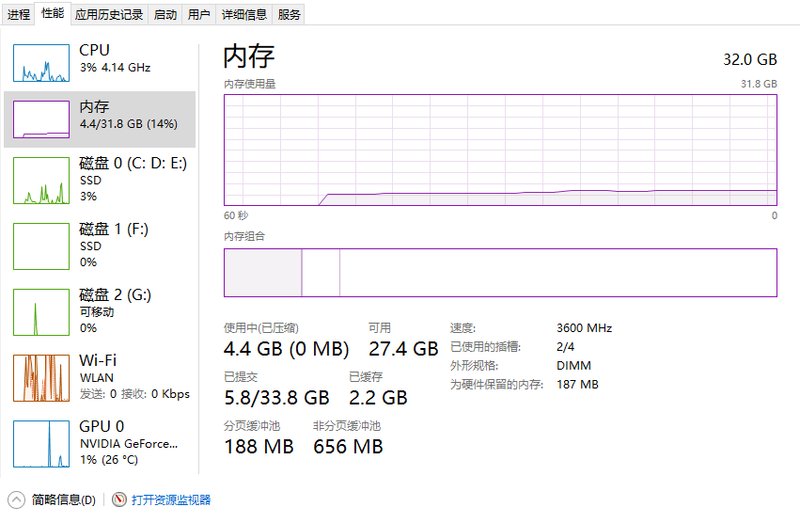Switch to the 详细信息 tab
This screenshot has width=800, height=523.
[244, 14]
